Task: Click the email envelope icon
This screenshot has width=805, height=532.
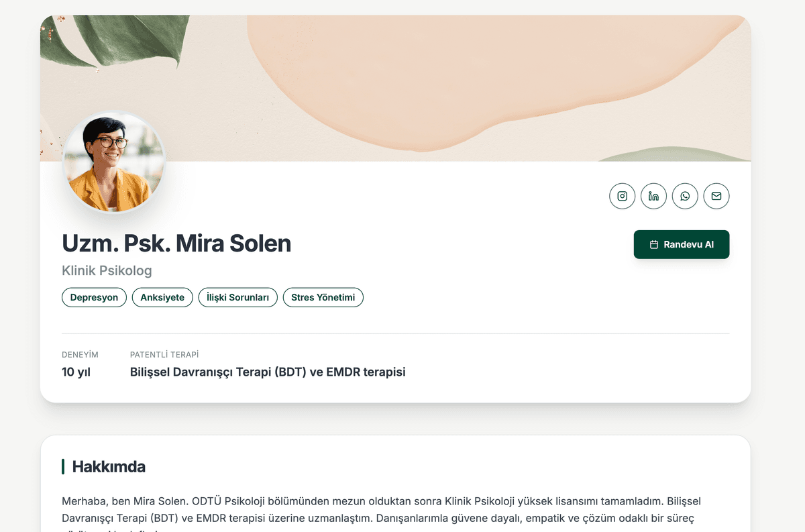Action: (716, 196)
